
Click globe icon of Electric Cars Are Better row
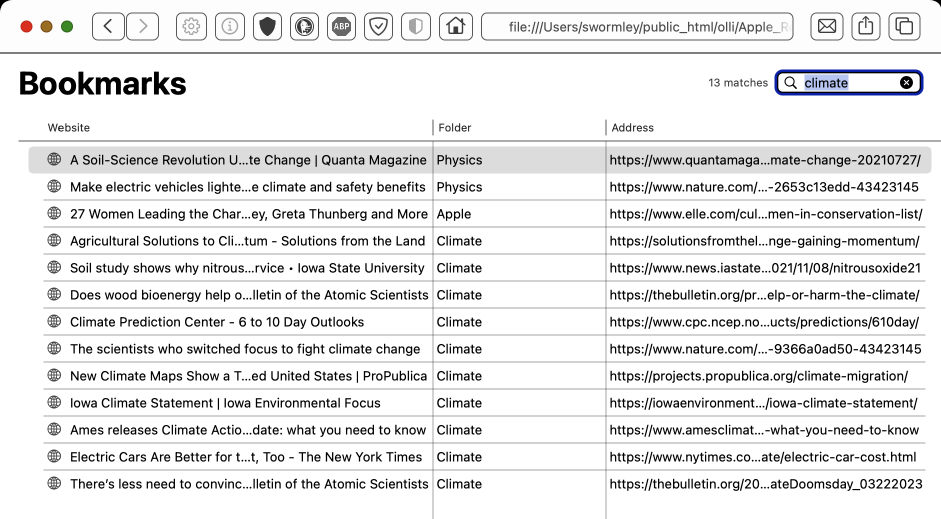54,456
